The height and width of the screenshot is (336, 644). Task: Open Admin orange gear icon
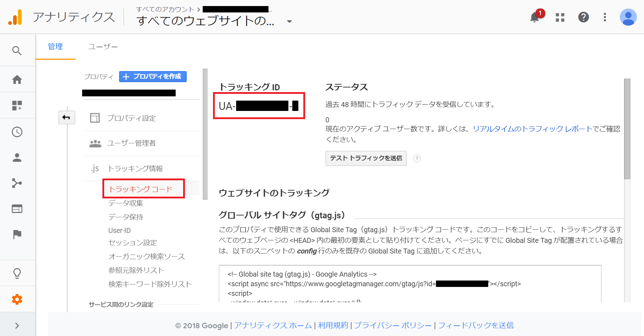coord(17,299)
